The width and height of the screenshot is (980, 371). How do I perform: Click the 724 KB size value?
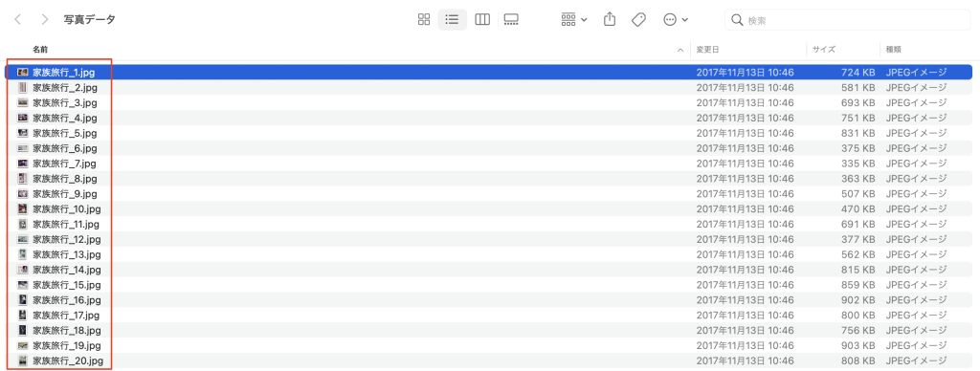(857, 73)
